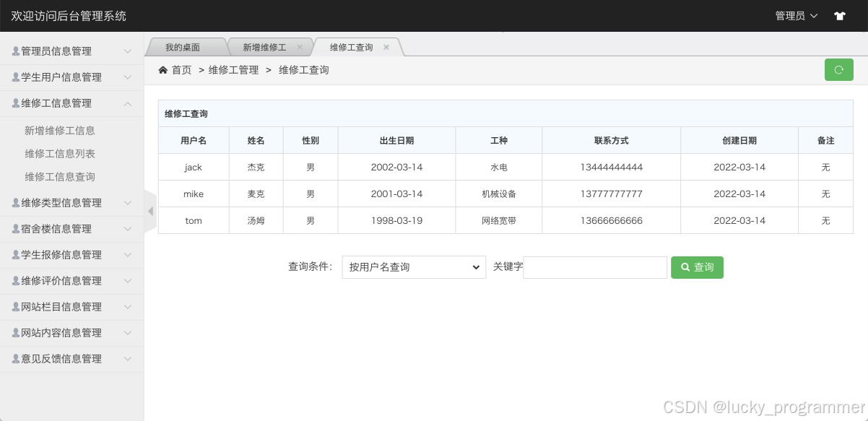Expand 宿舍楼信息管理 chevron
This screenshot has height=421, width=868.
128,229
